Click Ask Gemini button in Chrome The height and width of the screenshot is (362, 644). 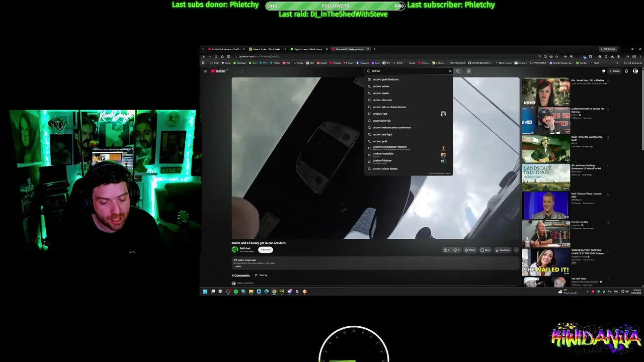609,49
